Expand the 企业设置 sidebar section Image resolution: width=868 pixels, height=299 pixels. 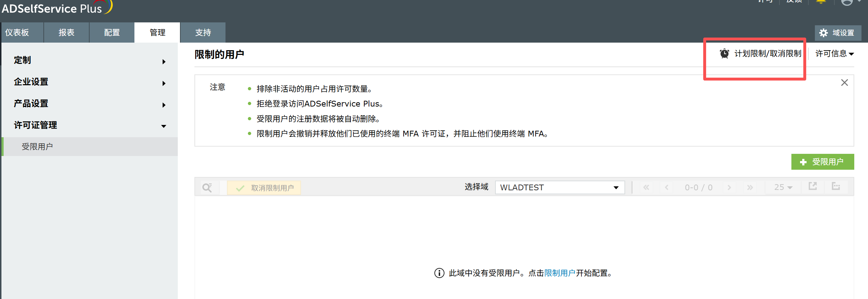[x=90, y=82]
